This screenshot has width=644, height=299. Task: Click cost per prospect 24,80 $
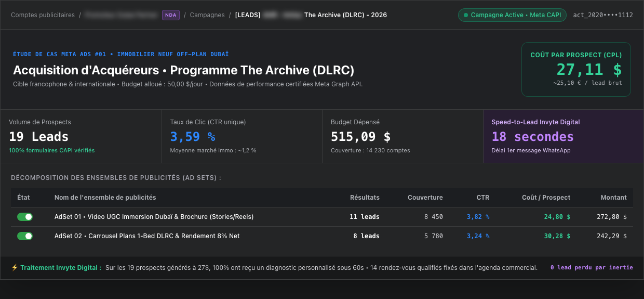[557, 217]
